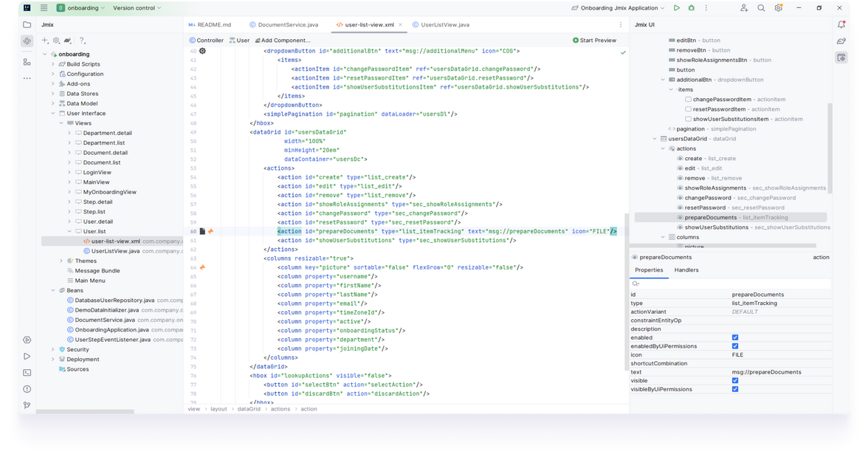Click the Controller button in editor toolbar
The height and width of the screenshot is (460, 868).
207,41
